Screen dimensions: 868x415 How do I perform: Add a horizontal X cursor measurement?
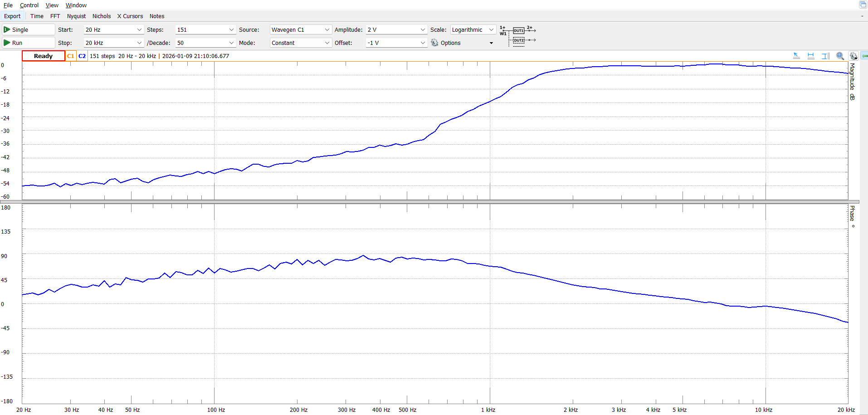click(811, 56)
